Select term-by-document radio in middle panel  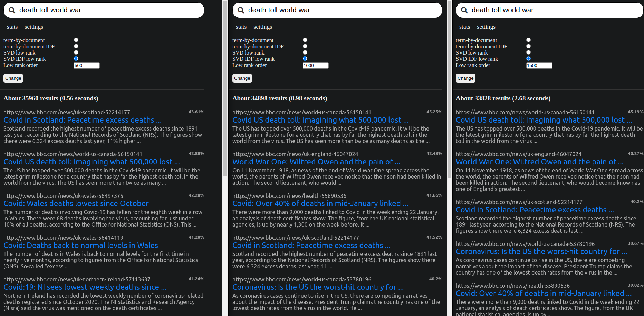tap(305, 40)
